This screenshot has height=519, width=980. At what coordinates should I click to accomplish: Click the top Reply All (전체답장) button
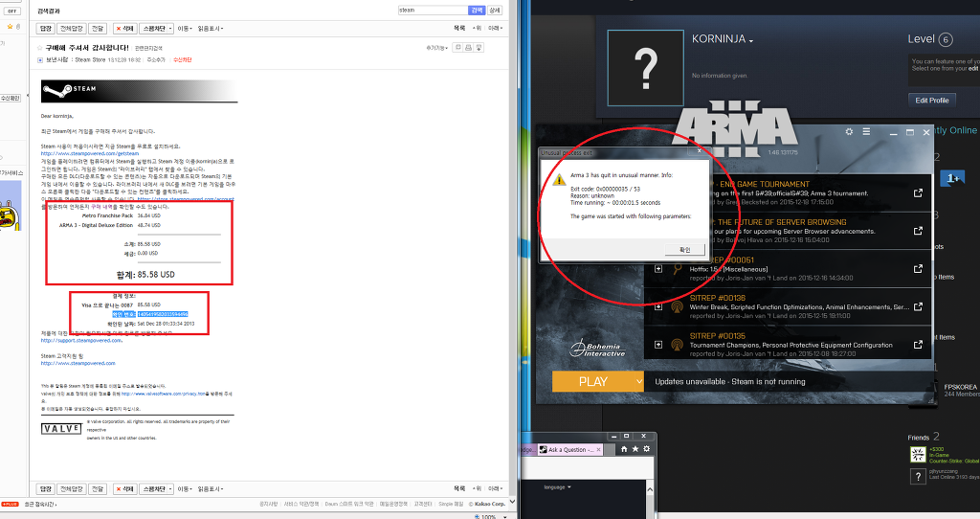tap(71, 29)
